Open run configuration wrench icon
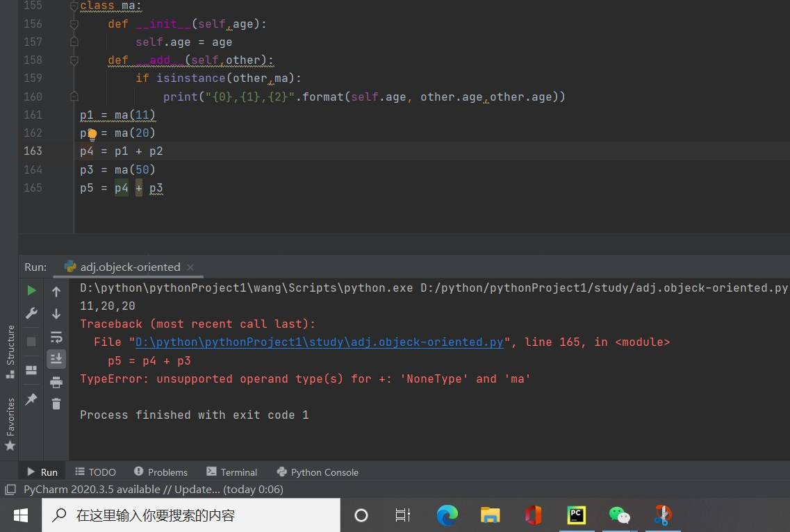The height and width of the screenshot is (532, 790). [x=31, y=313]
